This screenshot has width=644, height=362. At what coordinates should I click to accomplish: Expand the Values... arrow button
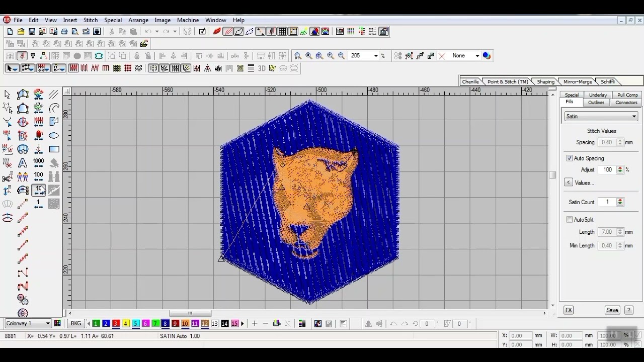coord(569,183)
